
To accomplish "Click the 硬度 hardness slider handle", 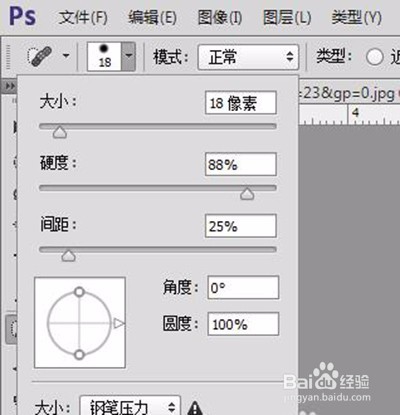I will click(x=247, y=194).
